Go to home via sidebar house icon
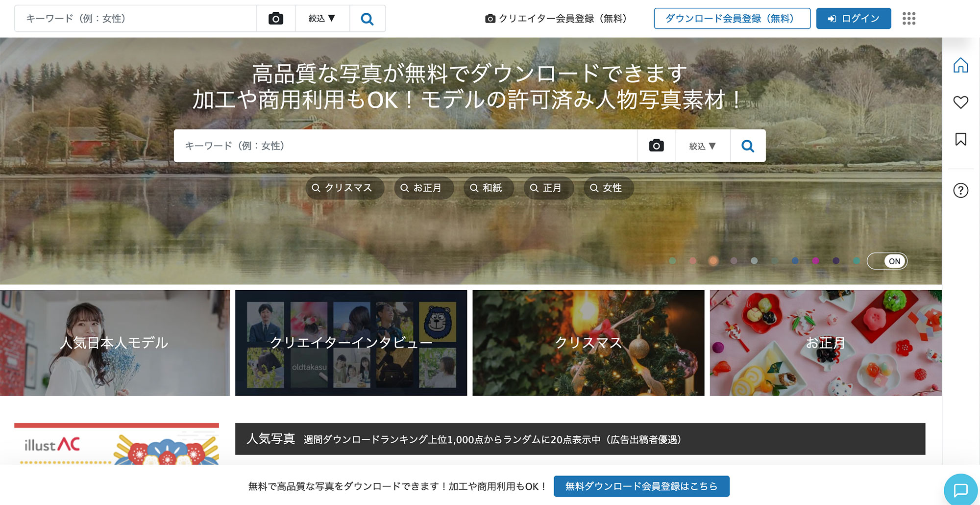Screen dimensions: 980x505 [x=960, y=65]
